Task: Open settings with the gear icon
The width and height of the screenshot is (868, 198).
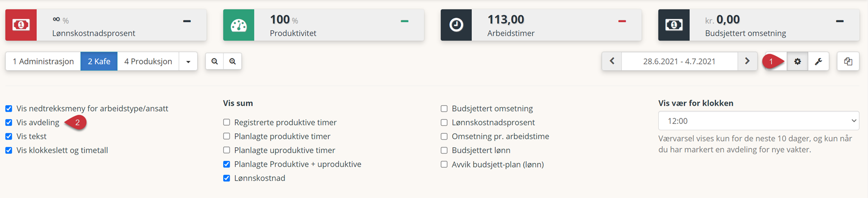Action: (x=797, y=61)
